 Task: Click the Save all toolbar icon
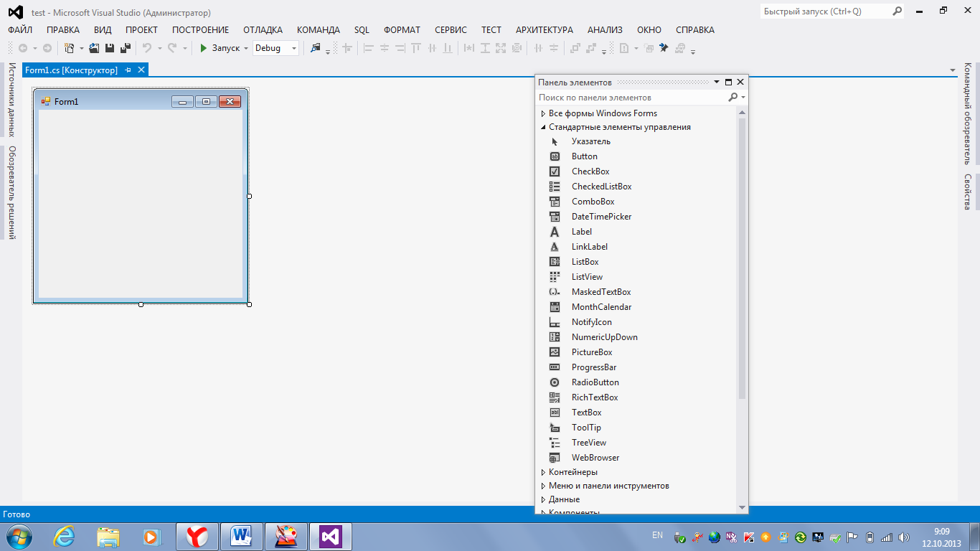tap(125, 48)
